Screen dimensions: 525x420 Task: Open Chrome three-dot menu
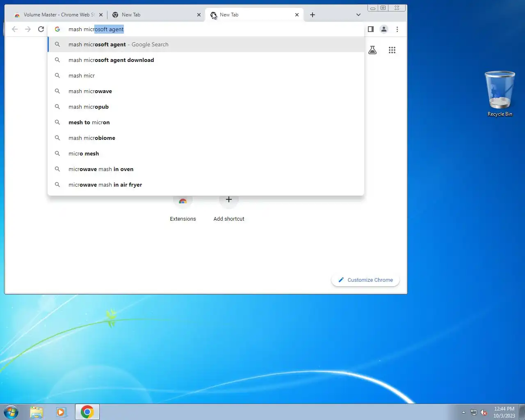pos(397,29)
